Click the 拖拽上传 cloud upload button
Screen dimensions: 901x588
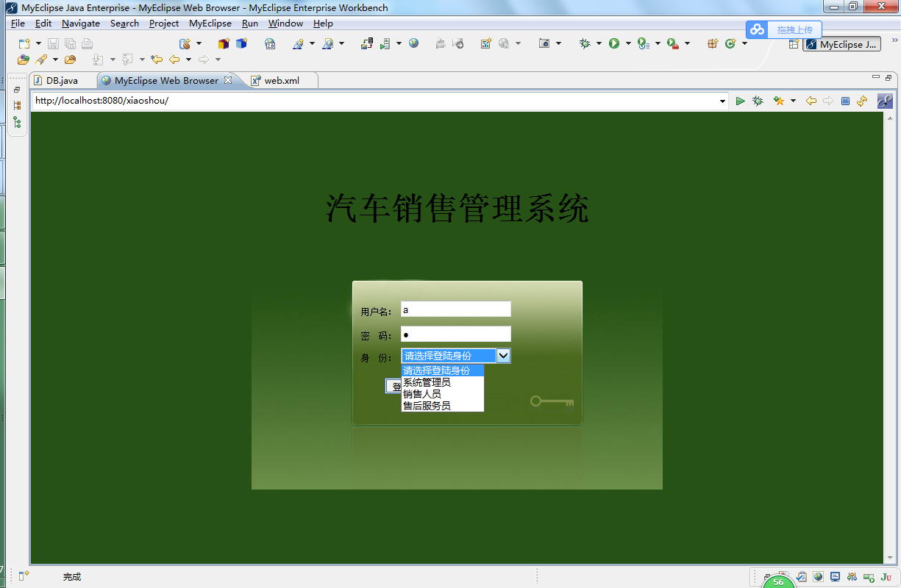[783, 29]
